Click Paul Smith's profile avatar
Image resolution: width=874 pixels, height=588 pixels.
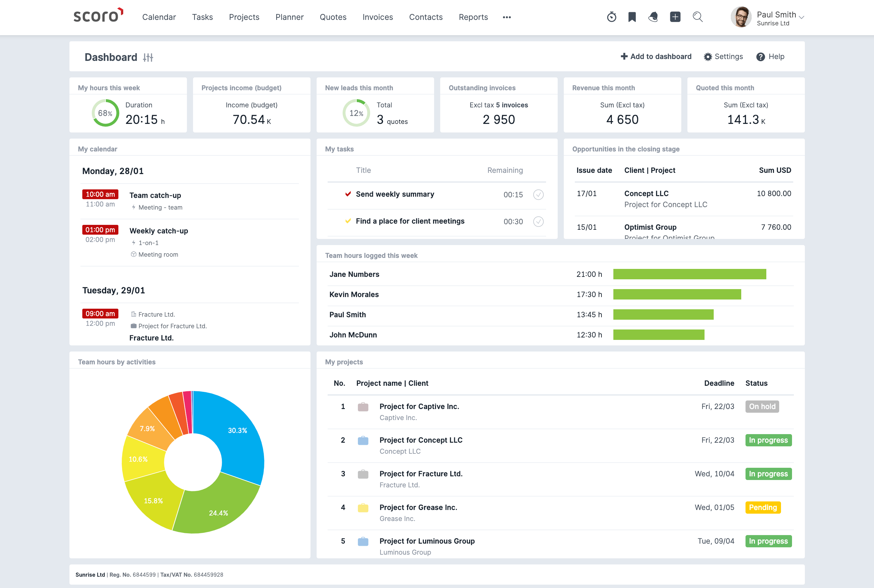pyautogui.click(x=741, y=17)
